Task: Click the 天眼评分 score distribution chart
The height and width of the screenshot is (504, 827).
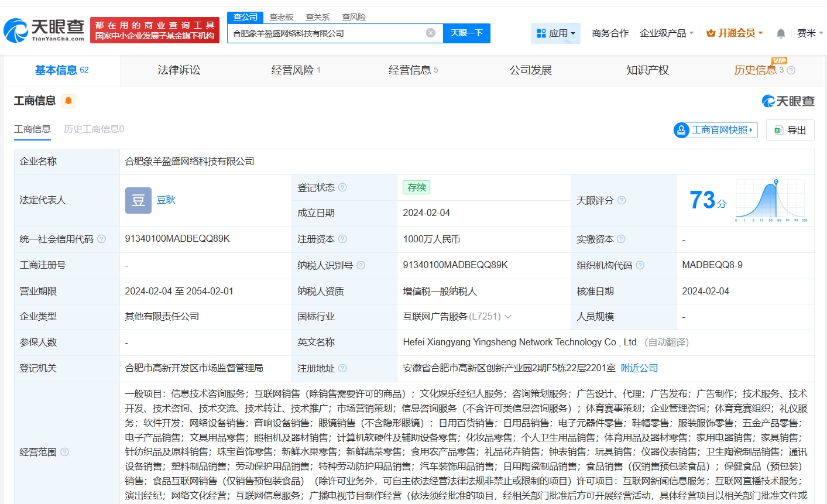Action: pos(771,200)
